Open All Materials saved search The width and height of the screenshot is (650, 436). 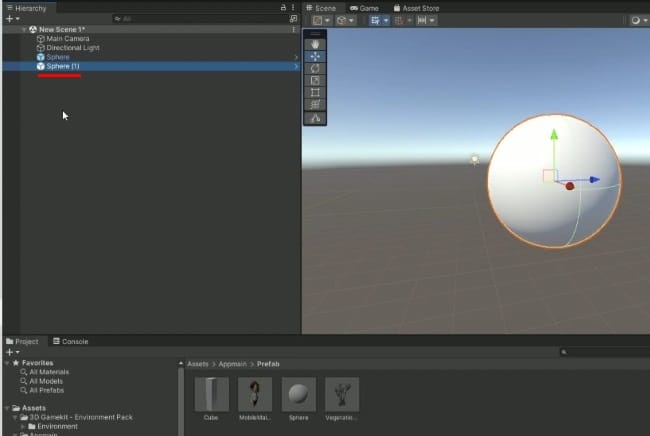click(45, 372)
